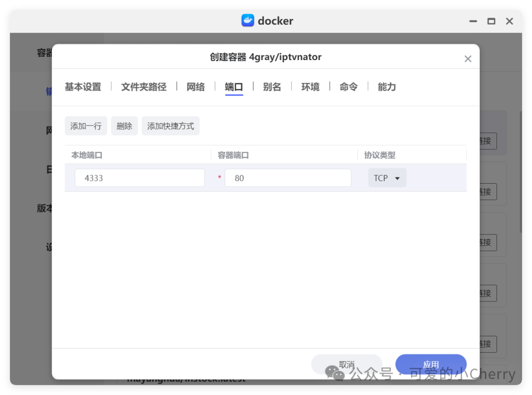Go to the 别名 tab
The width and height of the screenshot is (532, 395).
272,87
